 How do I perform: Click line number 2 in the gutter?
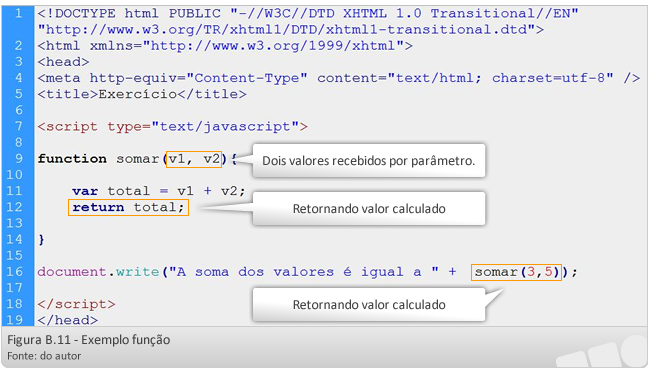19,45
